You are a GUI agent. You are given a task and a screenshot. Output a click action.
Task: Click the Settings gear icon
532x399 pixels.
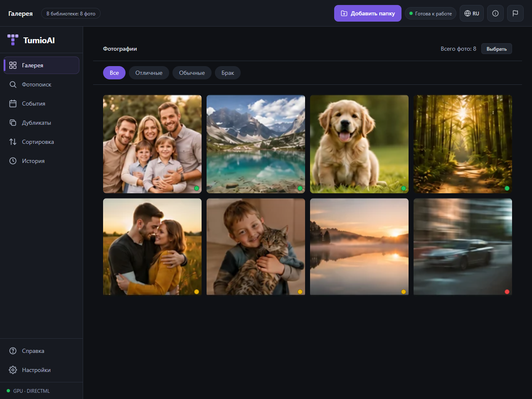pos(13,370)
